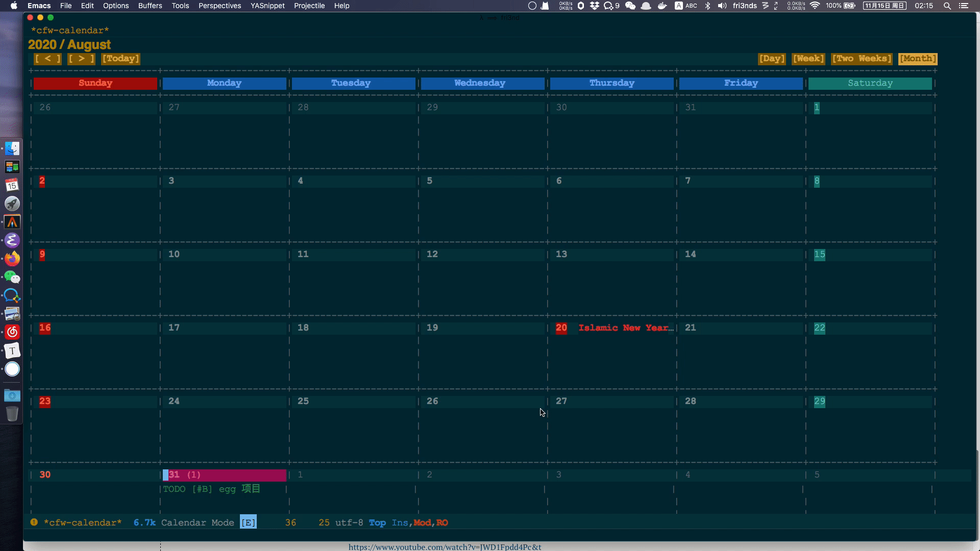Launch Firefox from the dock

(x=12, y=259)
